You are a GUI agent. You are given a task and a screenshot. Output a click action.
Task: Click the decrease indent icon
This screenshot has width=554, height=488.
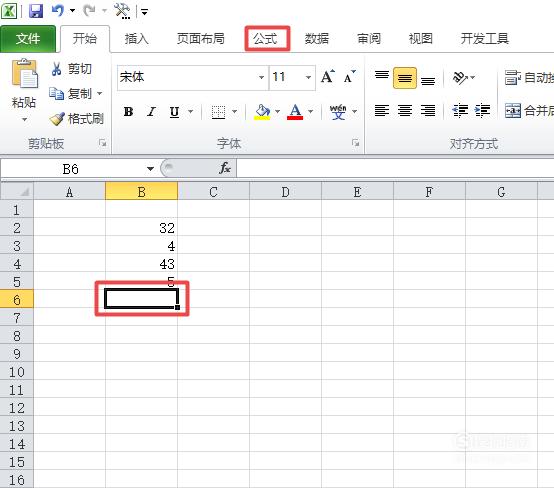coord(460,111)
